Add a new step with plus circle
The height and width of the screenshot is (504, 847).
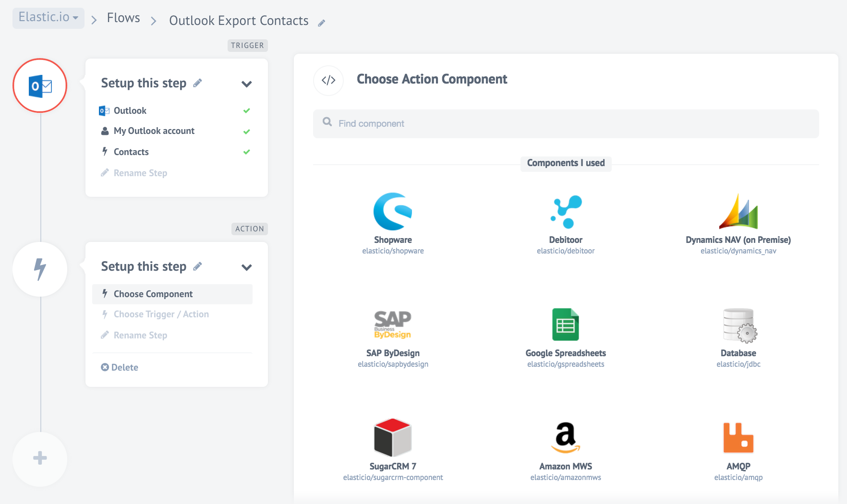(40, 459)
